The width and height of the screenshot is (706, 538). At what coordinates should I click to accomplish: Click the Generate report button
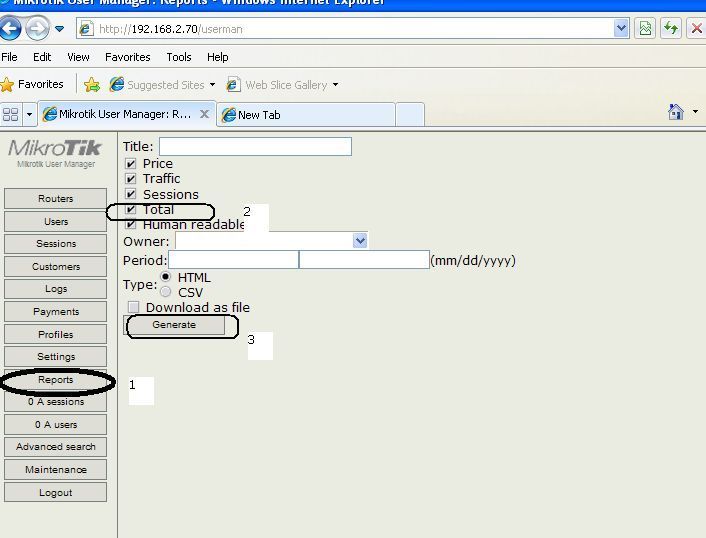click(x=174, y=325)
